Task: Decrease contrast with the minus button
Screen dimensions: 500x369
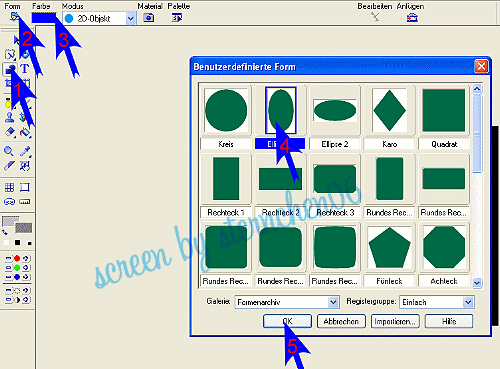Action: 8,300
